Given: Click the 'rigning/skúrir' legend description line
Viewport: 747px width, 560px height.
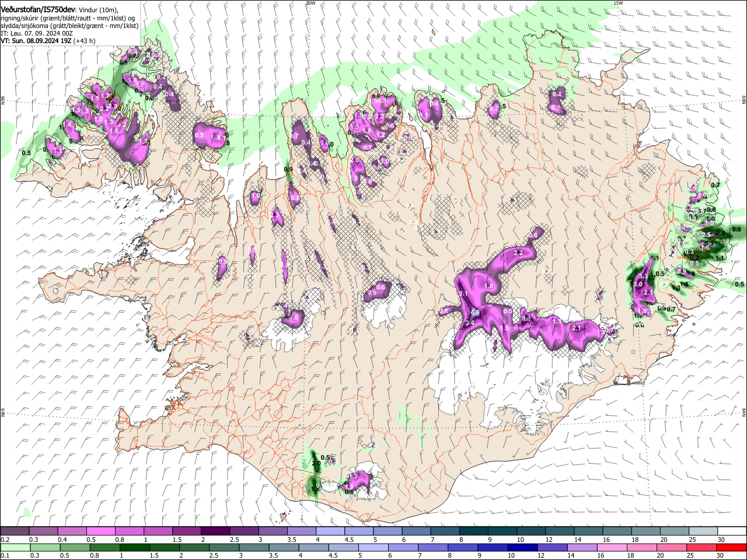Looking at the screenshot, I should pyautogui.click(x=68, y=18).
